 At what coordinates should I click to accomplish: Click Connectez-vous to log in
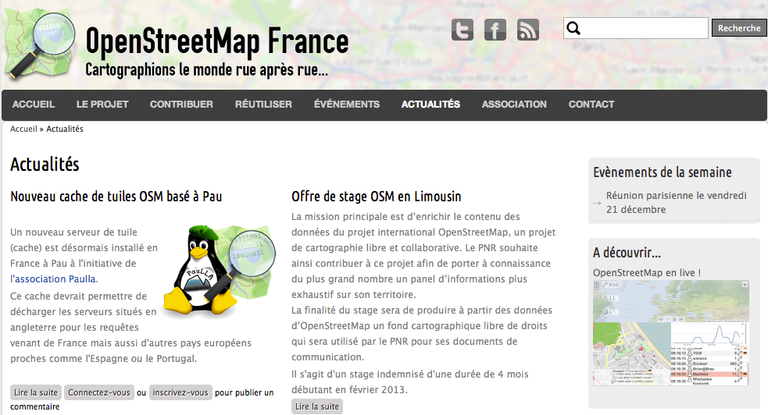point(99,392)
